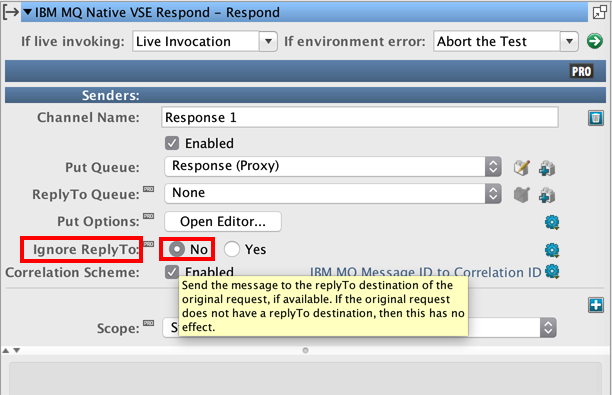Collapse the IBM MQ Native VSE Respond section
612x395 pixels.
click(27, 12)
